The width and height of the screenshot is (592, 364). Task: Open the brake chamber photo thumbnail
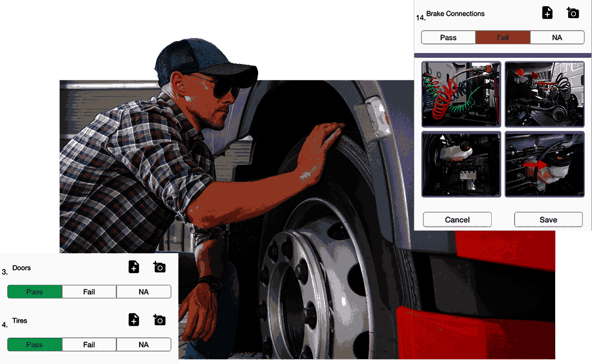(x=461, y=164)
